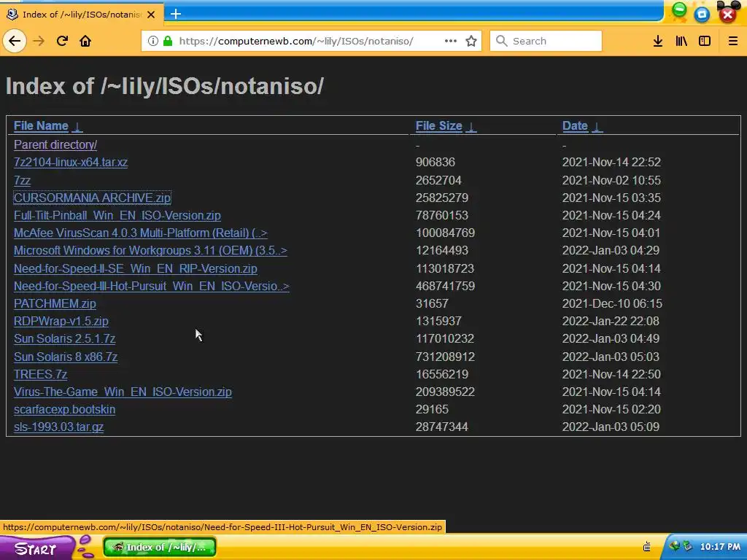Sort by File Size header link
The width and height of the screenshot is (747, 560).
(438, 125)
